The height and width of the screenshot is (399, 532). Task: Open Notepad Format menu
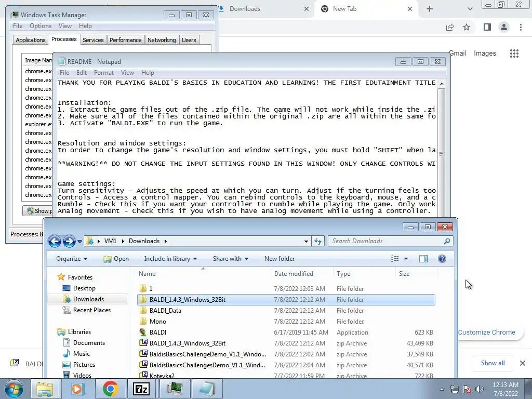click(104, 73)
